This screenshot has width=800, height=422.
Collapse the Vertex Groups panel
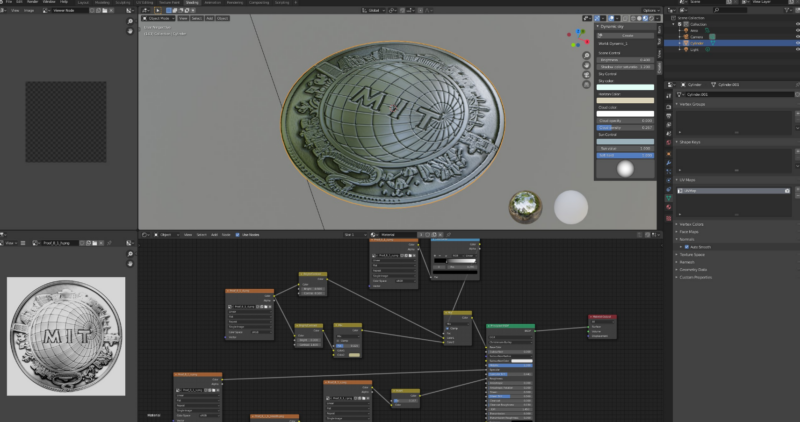point(677,104)
